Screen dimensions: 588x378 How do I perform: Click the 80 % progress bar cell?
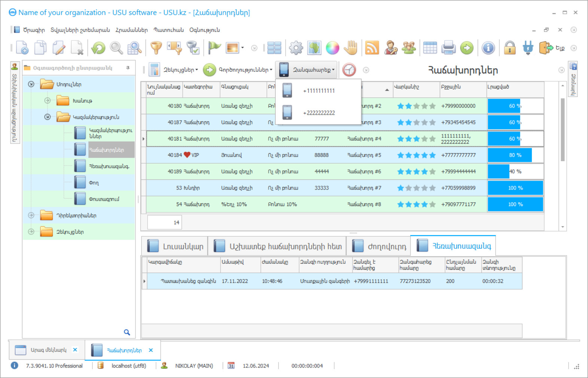[515, 155]
